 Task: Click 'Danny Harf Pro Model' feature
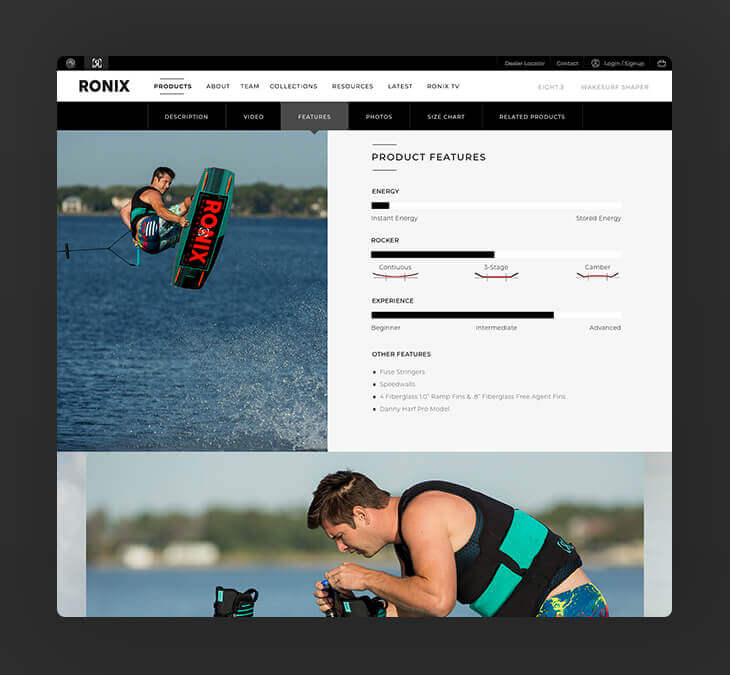coord(414,409)
